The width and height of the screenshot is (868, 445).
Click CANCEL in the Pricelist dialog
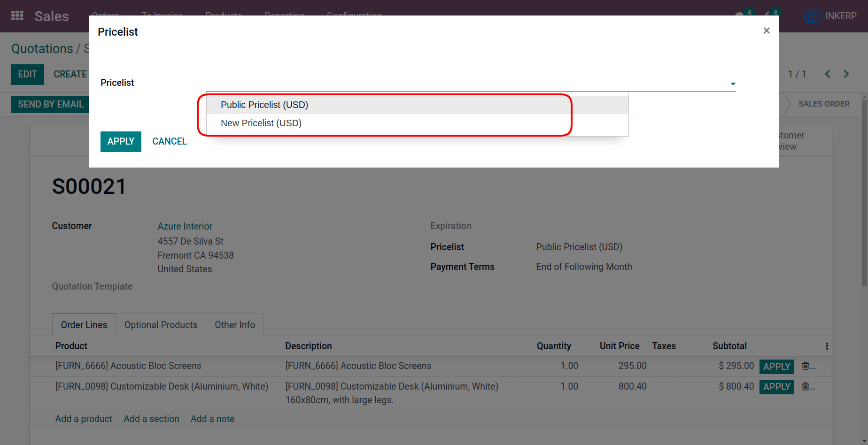[170, 141]
